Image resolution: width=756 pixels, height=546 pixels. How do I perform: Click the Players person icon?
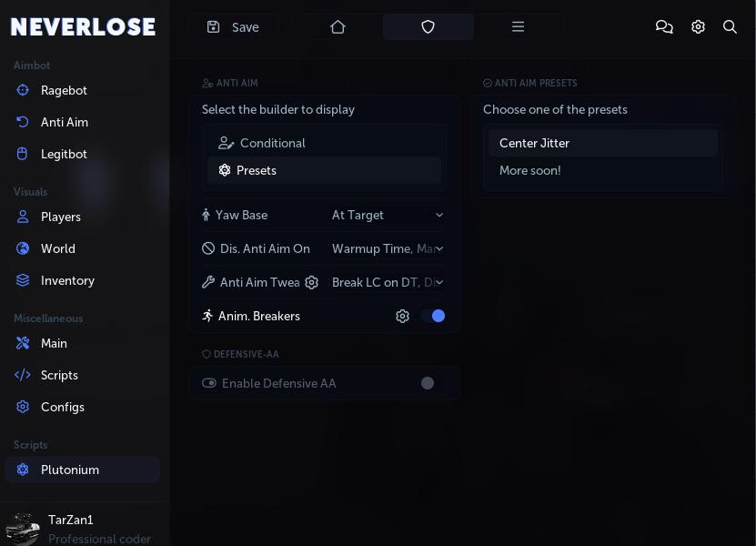tap(23, 217)
